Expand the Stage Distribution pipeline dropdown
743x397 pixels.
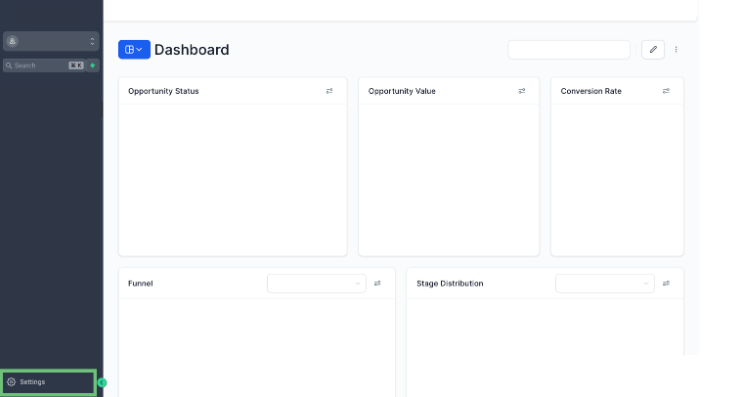click(605, 283)
